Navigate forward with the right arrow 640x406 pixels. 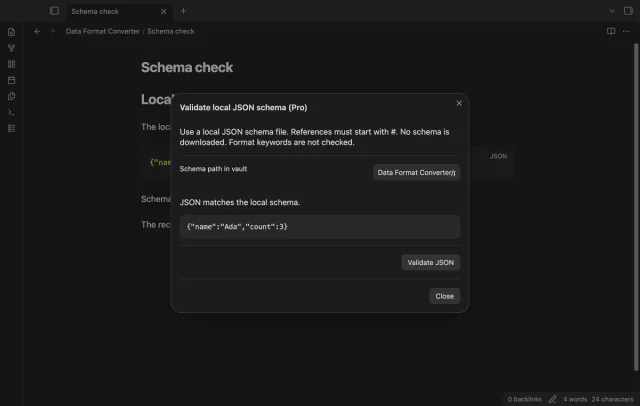click(x=52, y=31)
